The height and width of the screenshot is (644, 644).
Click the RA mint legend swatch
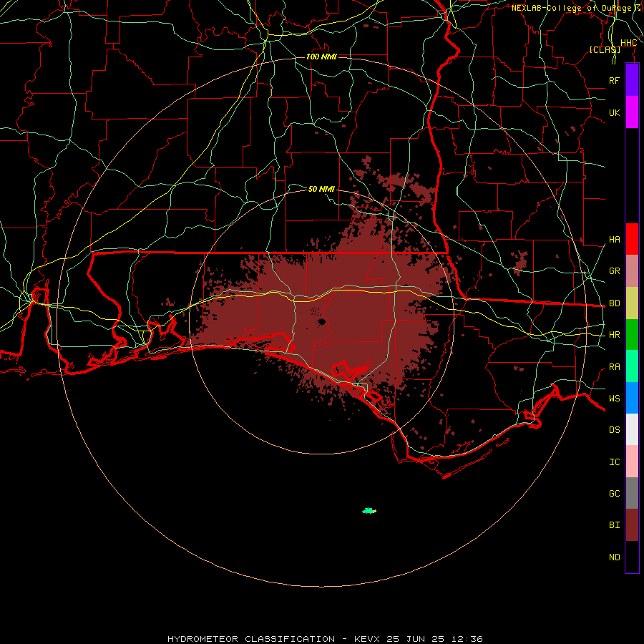click(632, 366)
